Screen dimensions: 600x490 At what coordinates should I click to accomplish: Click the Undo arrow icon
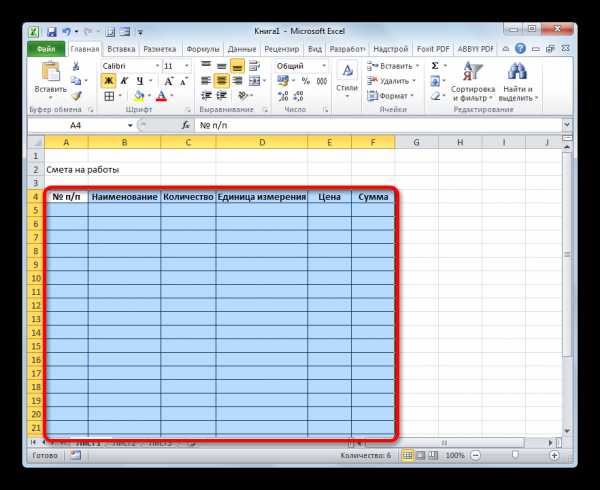pyautogui.click(x=67, y=32)
